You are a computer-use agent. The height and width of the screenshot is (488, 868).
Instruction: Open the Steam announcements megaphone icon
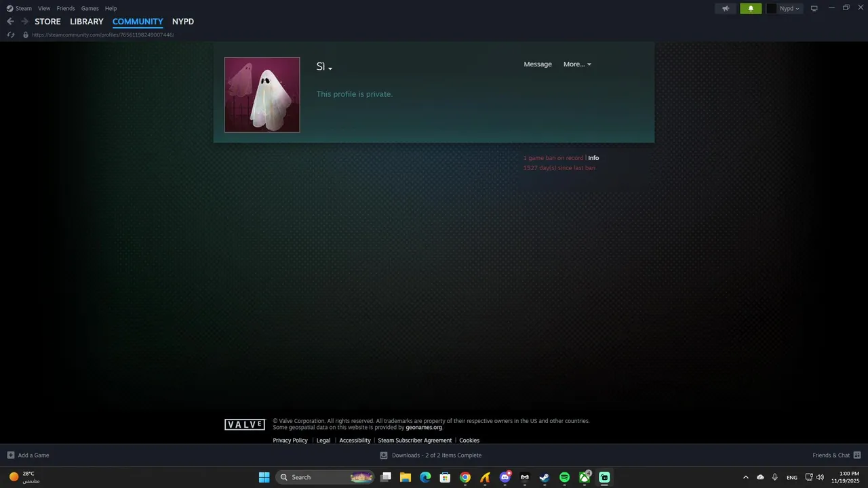726,9
